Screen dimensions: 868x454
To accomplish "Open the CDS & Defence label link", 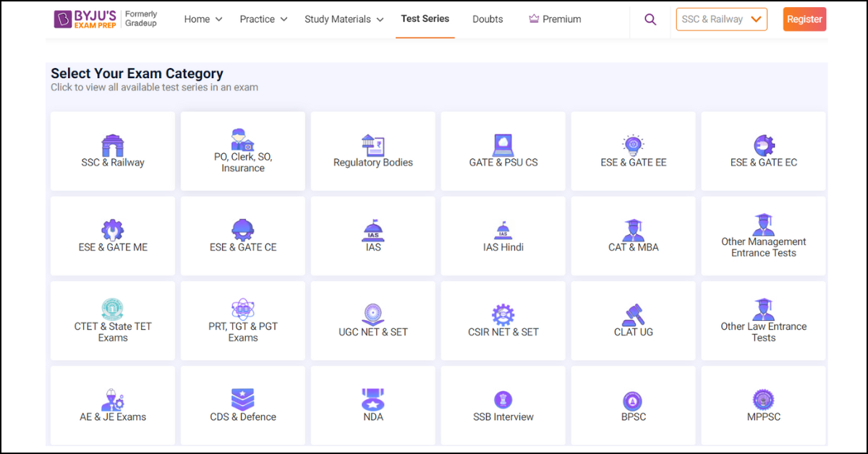I will [x=243, y=416].
